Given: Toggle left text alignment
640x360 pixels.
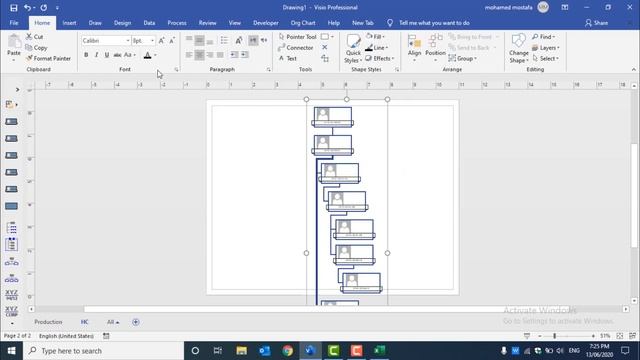Looking at the screenshot, I should coord(189,55).
